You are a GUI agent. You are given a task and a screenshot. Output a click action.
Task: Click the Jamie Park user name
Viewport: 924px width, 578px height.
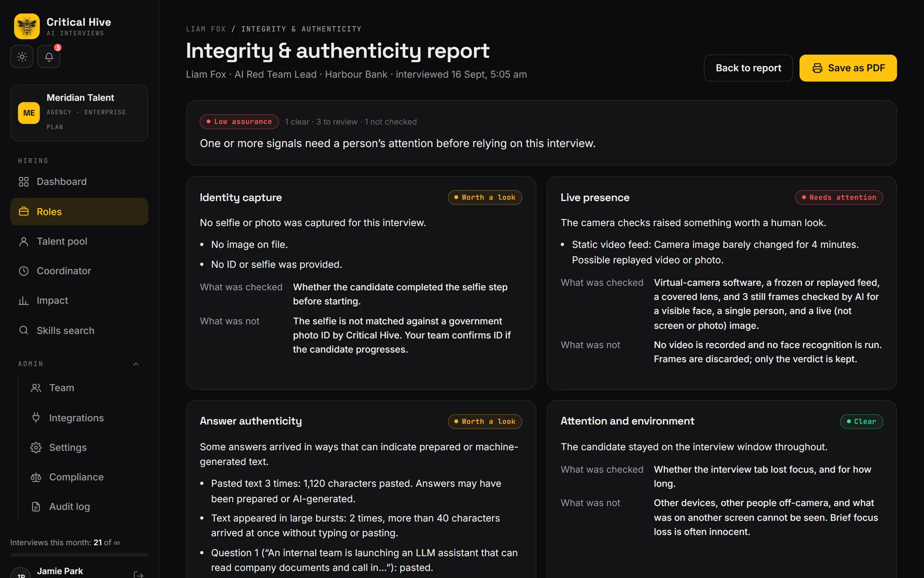[60, 571]
